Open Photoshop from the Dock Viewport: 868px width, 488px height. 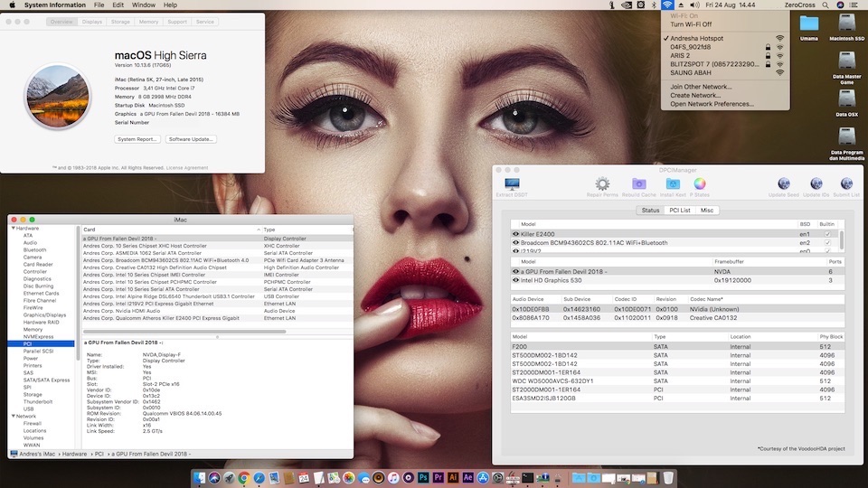423,477
